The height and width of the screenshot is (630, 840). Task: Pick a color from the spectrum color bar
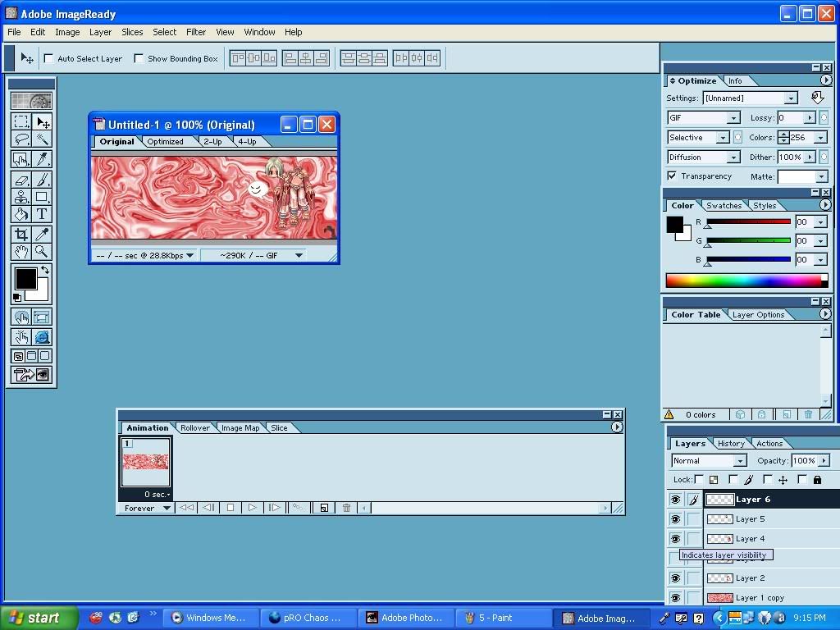tap(746, 281)
